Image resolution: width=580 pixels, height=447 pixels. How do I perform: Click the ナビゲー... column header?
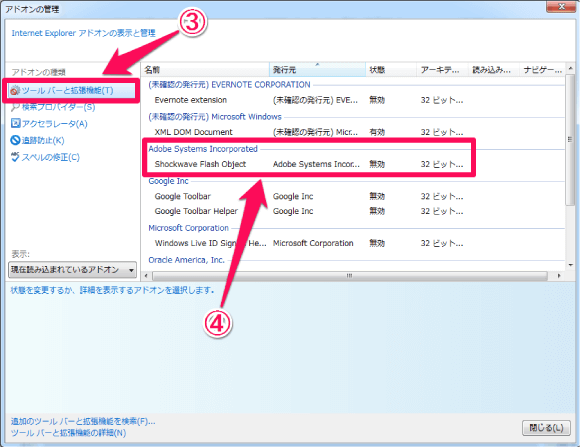(543, 70)
